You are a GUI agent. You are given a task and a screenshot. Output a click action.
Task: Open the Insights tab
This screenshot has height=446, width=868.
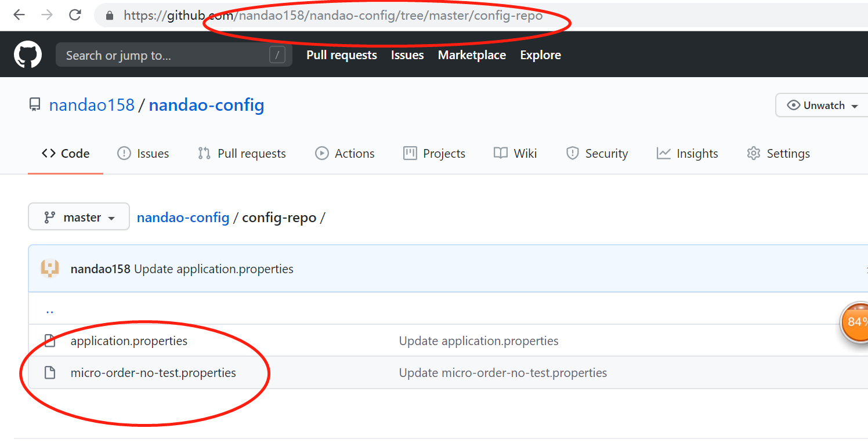(x=688, y=154)
